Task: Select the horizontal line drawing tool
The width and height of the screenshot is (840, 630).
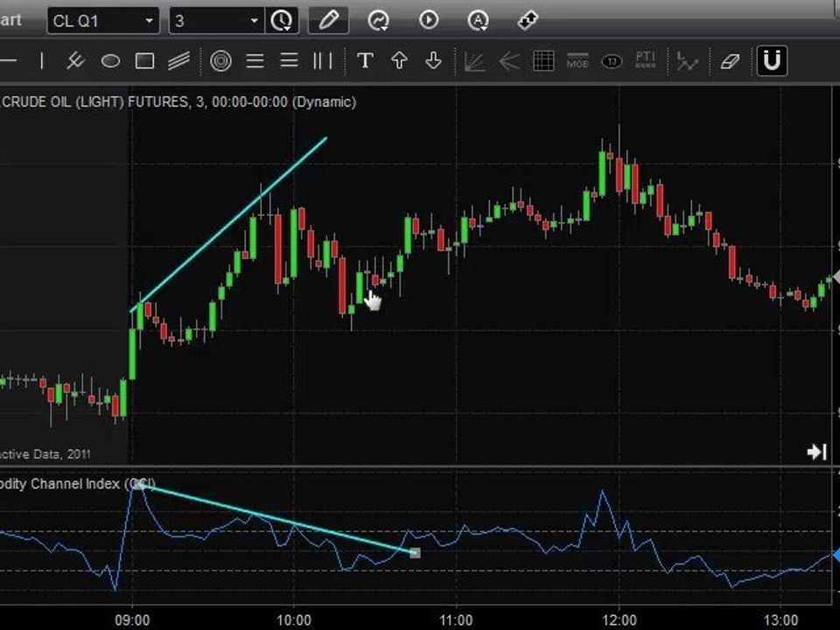Action: point(9,60)
